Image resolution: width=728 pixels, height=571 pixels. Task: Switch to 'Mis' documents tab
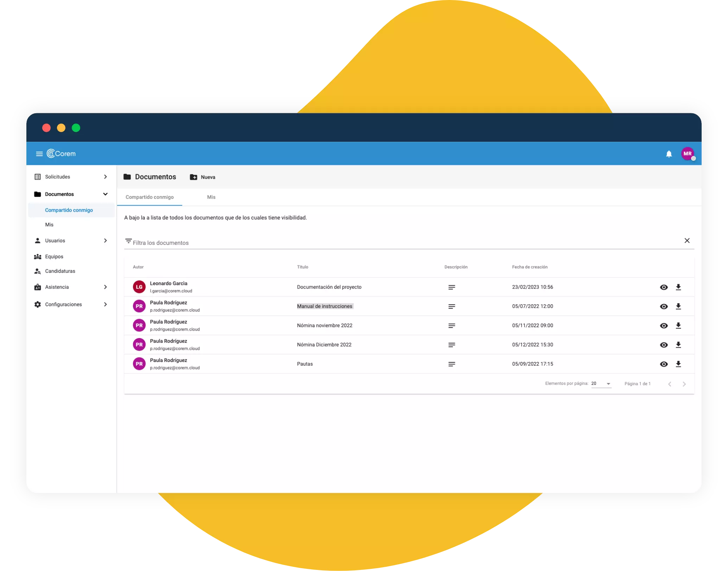point(211,197)
